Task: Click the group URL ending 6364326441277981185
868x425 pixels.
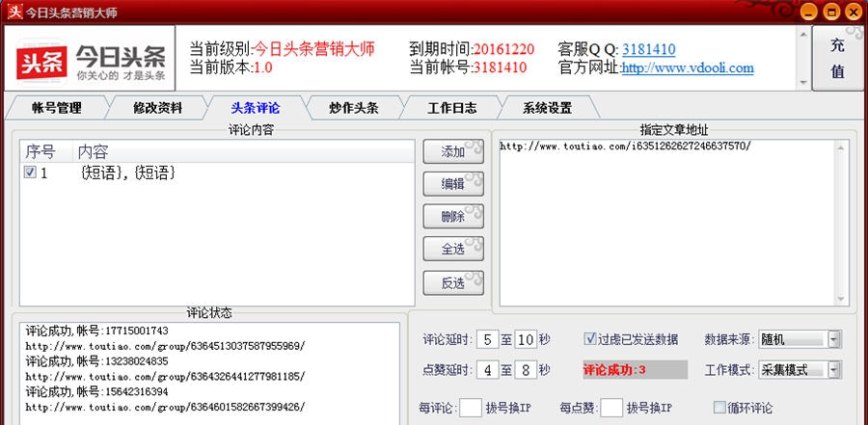Action: [x=165, y=377]
